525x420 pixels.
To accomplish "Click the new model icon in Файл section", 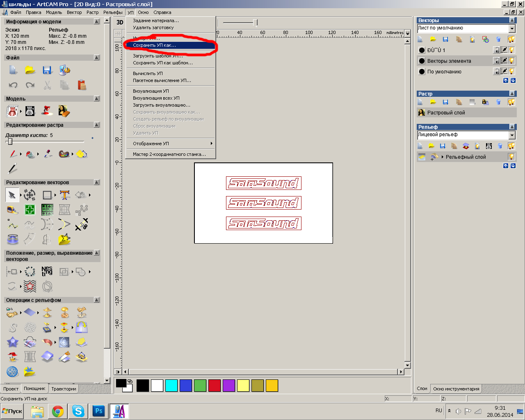I will tap(13, 70).
